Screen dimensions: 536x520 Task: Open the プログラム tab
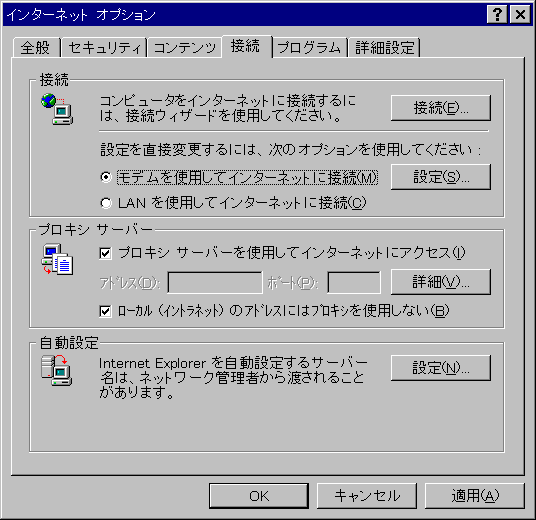coord(309,47)
